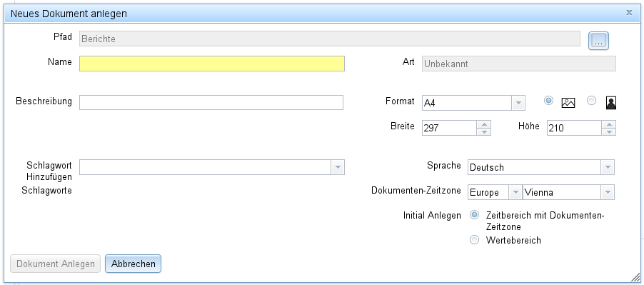Open the Vienna time zone city dropdown
The width and height of the screenshot is (644, 285).
608,192
